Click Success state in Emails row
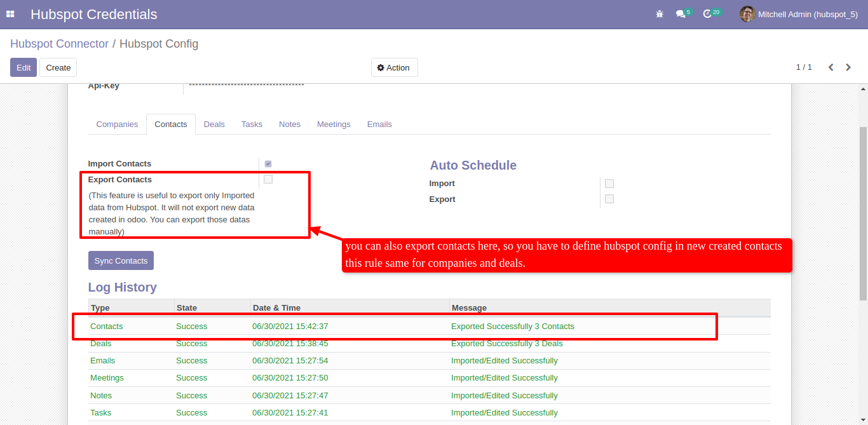 click(x=192, y=360)
